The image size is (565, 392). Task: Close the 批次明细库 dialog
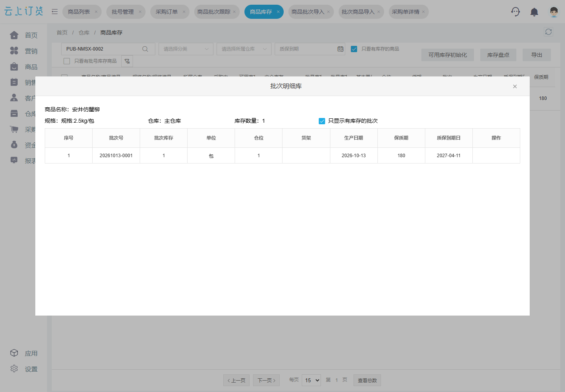(515, 86)
